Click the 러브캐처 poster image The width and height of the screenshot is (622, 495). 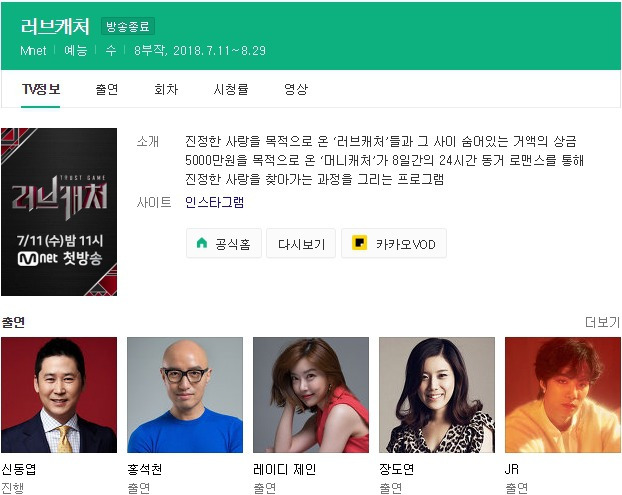pyautogui.click(x=59, y=212)
